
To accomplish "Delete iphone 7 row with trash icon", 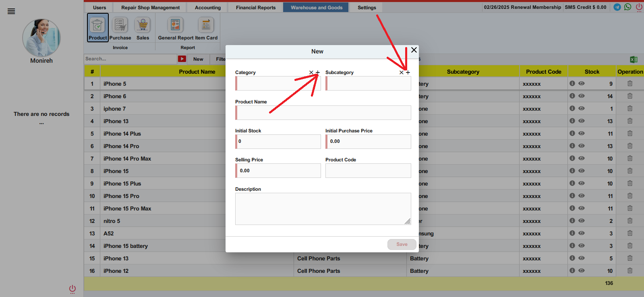I will (630, 109).
